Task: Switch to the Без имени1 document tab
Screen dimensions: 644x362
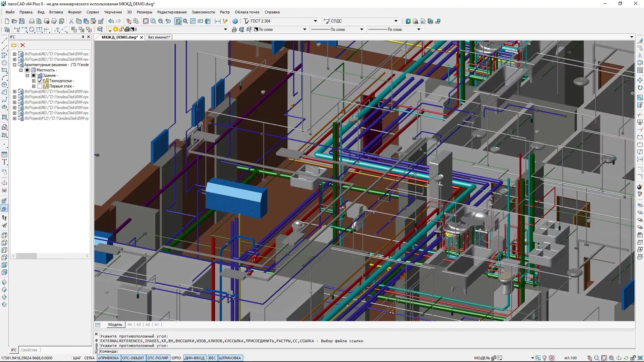Action: 159,37
